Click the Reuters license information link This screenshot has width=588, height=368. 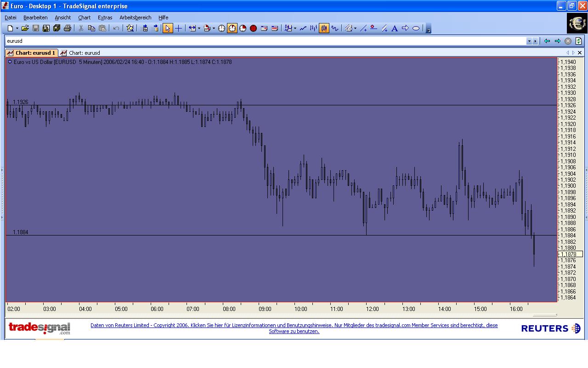294,328
